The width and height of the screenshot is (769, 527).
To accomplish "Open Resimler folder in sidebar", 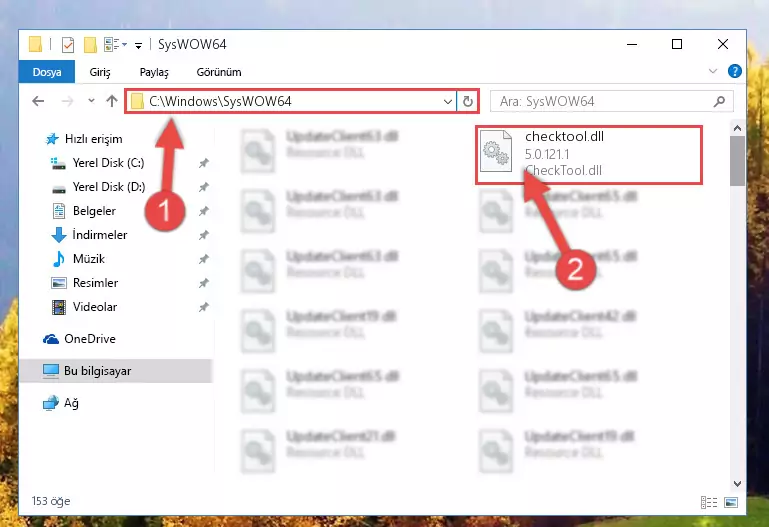I will point(95,283).
